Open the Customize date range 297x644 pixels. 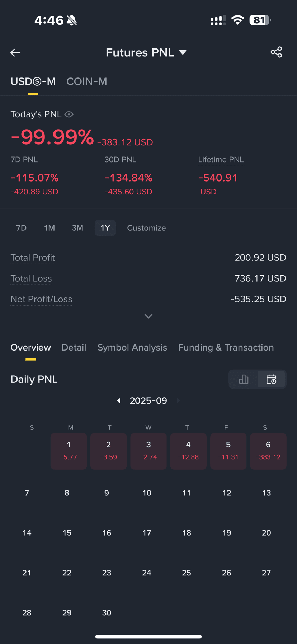(x=146, y=228)
